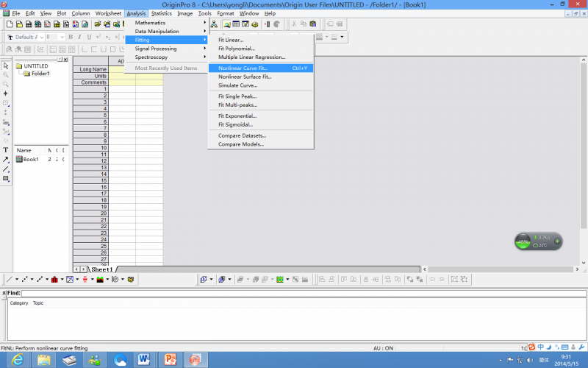
Task: Expand the Mathematics submenu
Action: [167, 23]
